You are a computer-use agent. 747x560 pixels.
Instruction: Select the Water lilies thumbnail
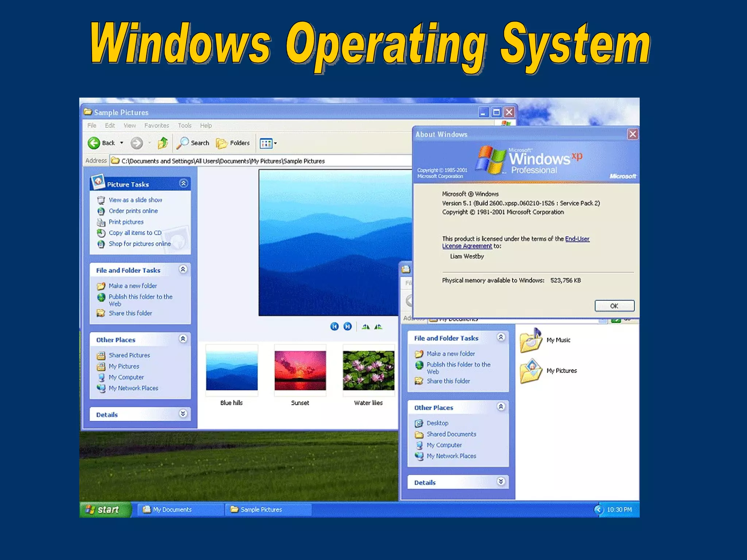369,370
